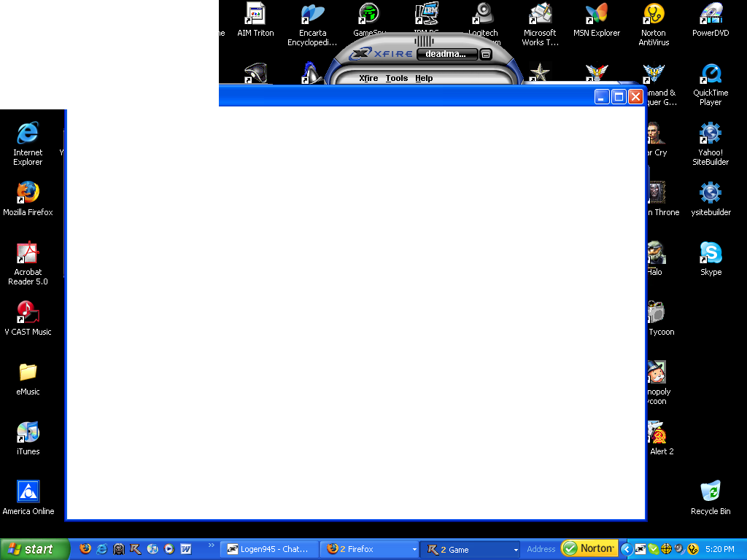
Task: Launch Internet Explorer from the desktop
Action: [x=28, y=134]
